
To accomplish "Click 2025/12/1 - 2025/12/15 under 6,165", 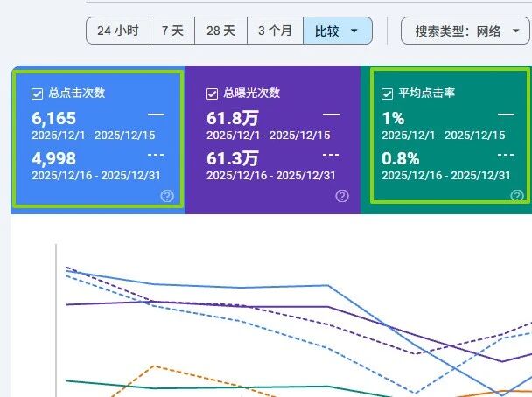I will 94,136.
